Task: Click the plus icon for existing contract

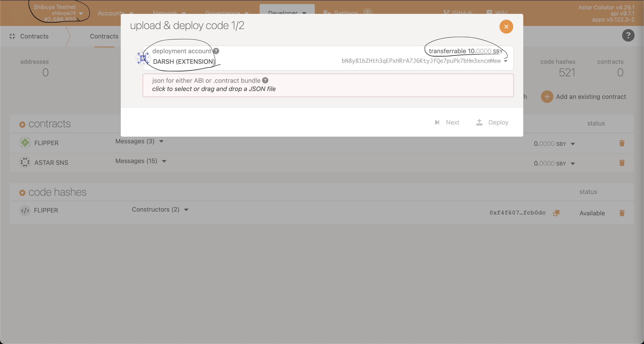Action: pos(547,97)
